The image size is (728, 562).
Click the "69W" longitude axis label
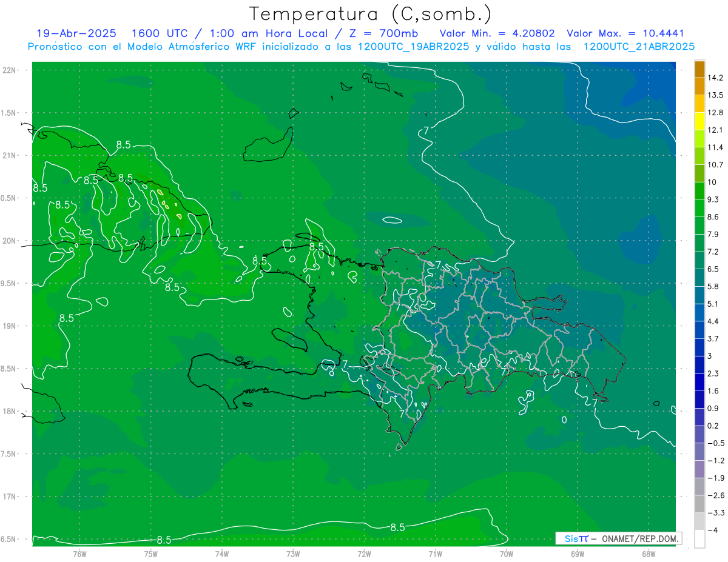(x=578, y=554)
